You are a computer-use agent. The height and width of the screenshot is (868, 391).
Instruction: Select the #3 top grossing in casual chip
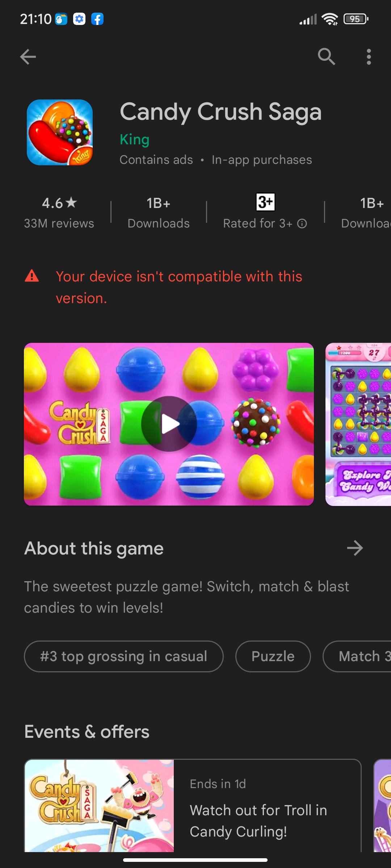click(124, 656)
